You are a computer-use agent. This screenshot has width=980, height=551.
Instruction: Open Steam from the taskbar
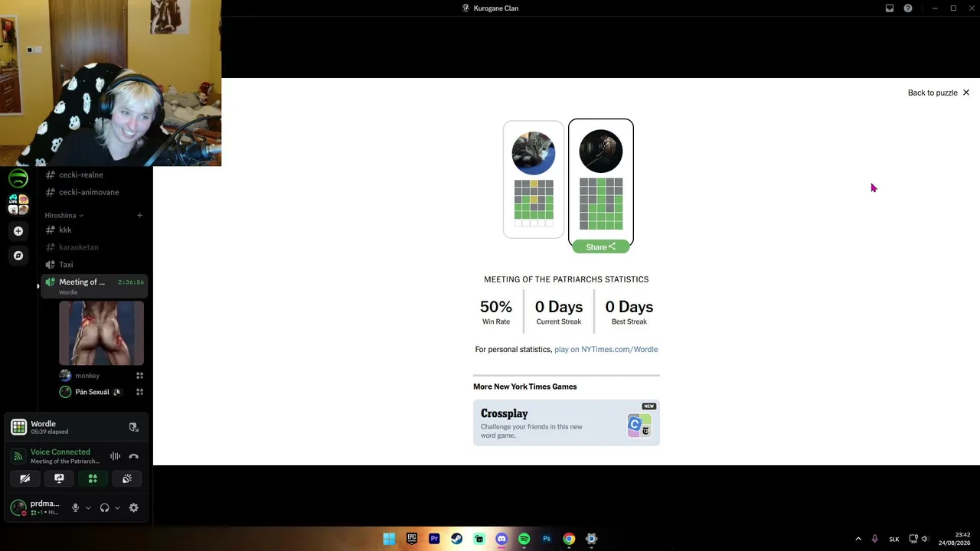456,539
